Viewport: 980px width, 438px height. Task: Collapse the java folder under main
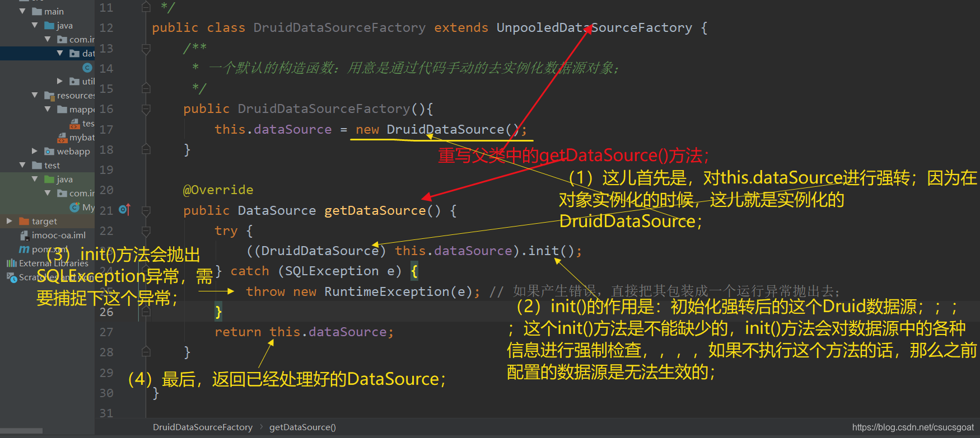(35, 26)
